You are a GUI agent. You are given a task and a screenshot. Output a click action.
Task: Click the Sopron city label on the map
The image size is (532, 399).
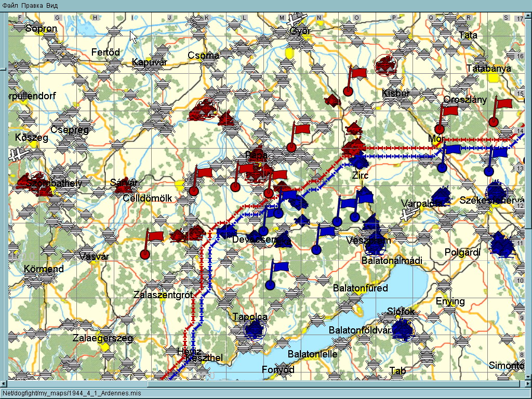41,29
